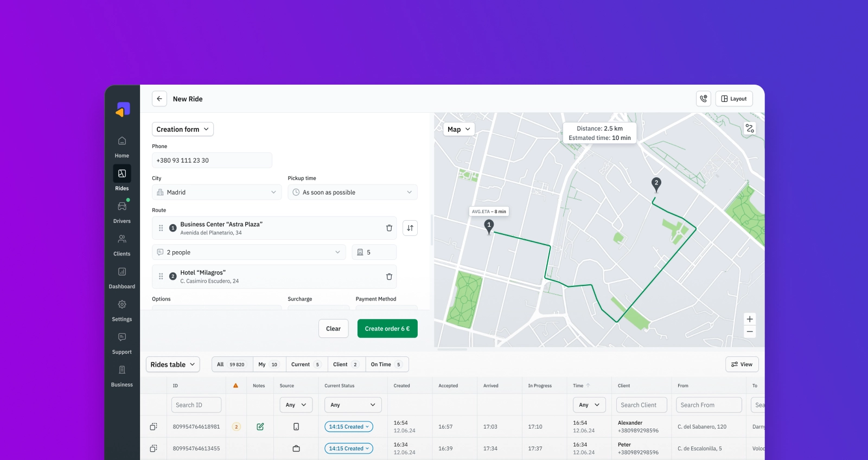Viewport: 868px width, 460px height.
Task: Click the phone call icon button
Action: pyautogui.click(x=703, y=99)
